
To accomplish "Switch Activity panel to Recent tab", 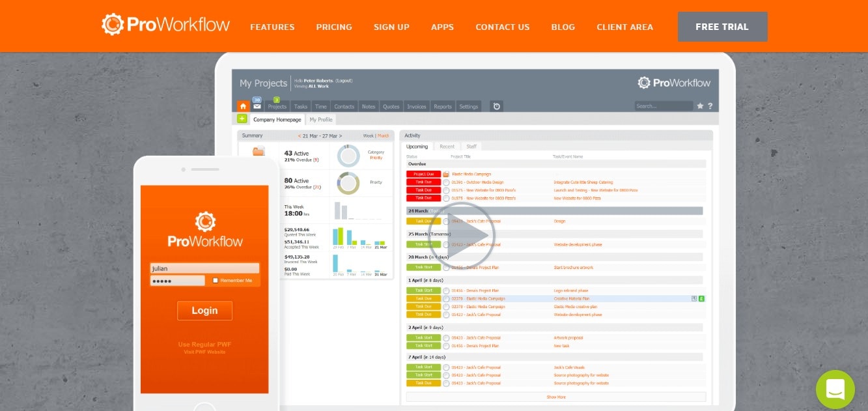I will (447, 147).
